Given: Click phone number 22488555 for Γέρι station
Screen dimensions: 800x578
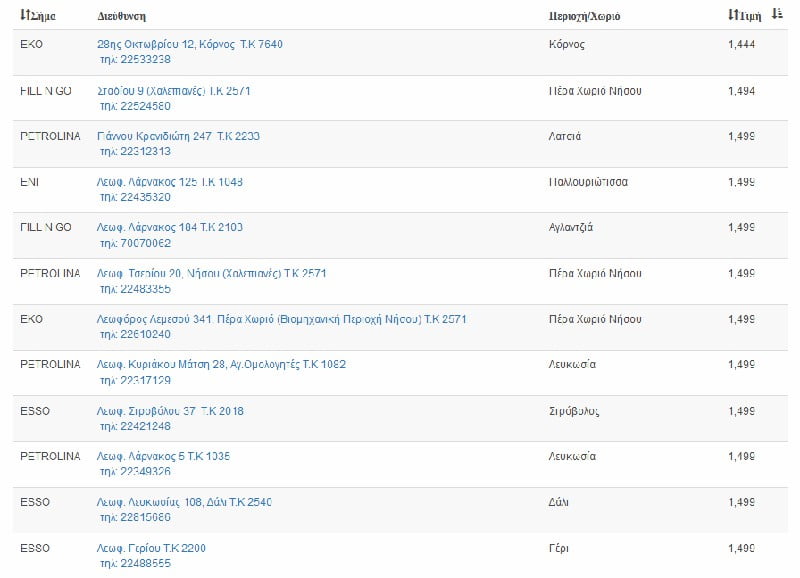Looking at the screenshot, I should coord(135,563).
